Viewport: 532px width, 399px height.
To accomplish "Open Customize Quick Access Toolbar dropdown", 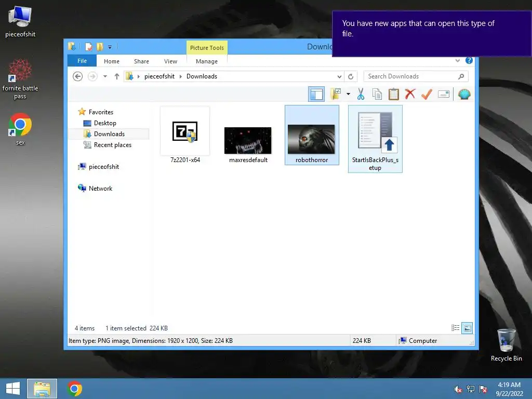I will click(110, 47).
